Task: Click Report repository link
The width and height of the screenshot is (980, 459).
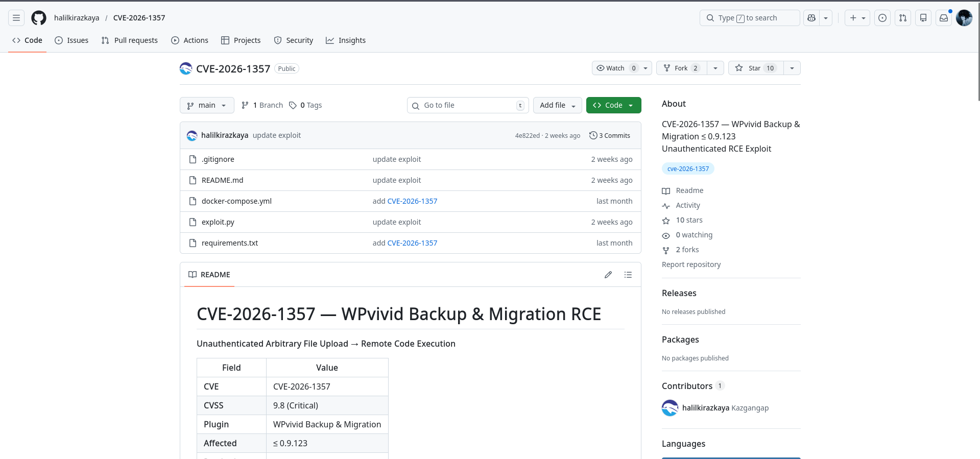Action: (691, 264)
